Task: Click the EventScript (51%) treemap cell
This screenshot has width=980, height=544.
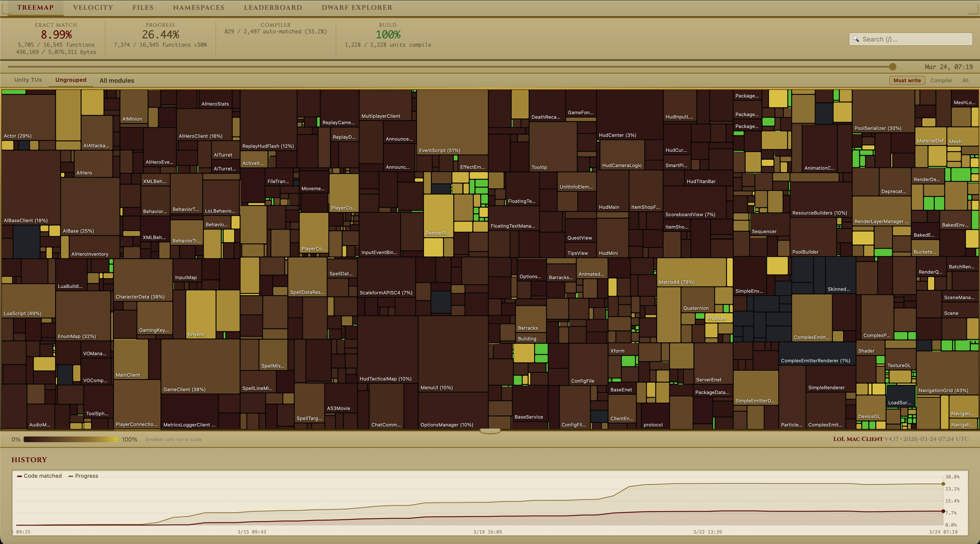Action: (452, 122)
